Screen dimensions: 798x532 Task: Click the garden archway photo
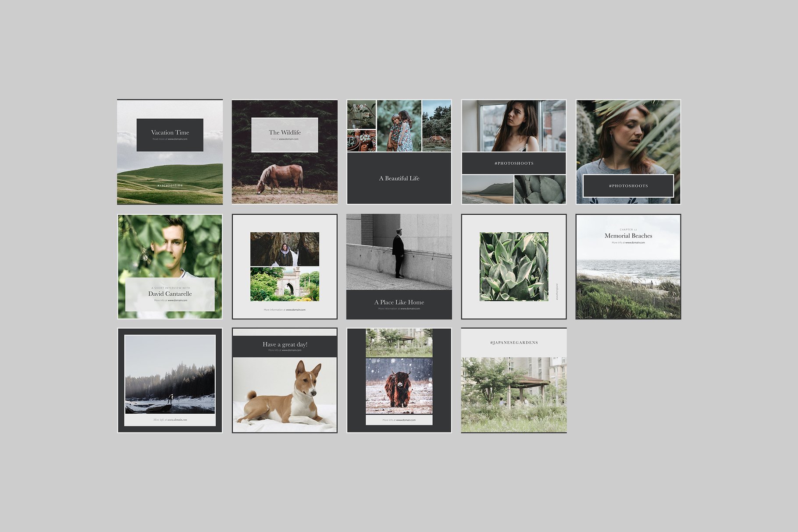pyautogui.click(x=285, y=284)
